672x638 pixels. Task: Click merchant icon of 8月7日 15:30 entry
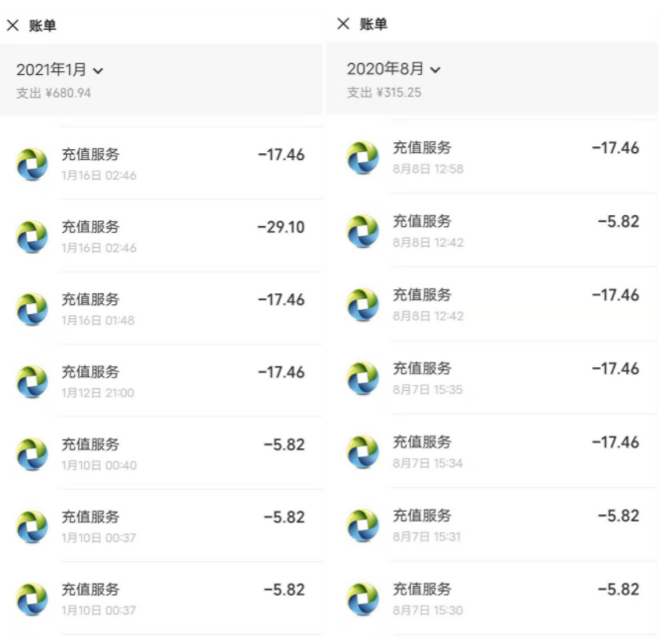pyautogui.click(x=363, y=598)
